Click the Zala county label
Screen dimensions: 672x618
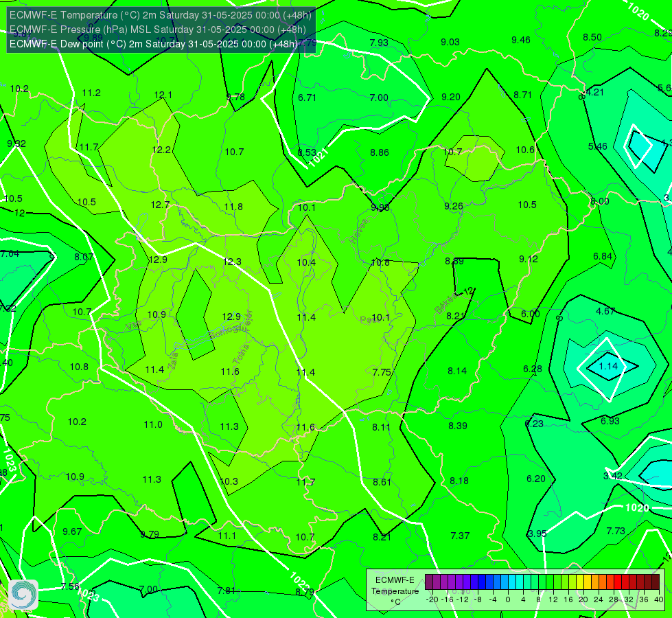click(x=173, y=360)
